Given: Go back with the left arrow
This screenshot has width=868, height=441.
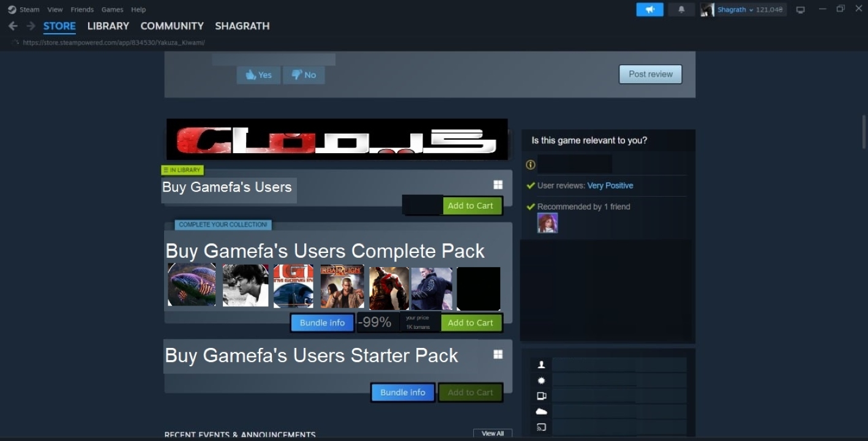Looking at the screenshot, I should 13,26.
